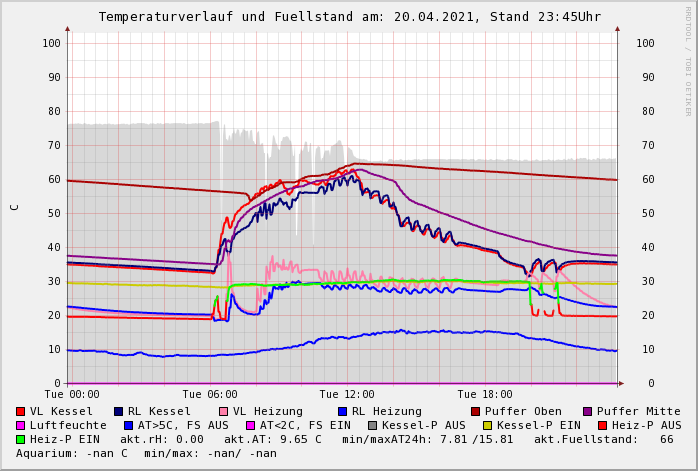Select the pink VL Heizung legend swatch
Image resolution: width=698 pixels, height=471 pixels.
[x=223, y=412]
